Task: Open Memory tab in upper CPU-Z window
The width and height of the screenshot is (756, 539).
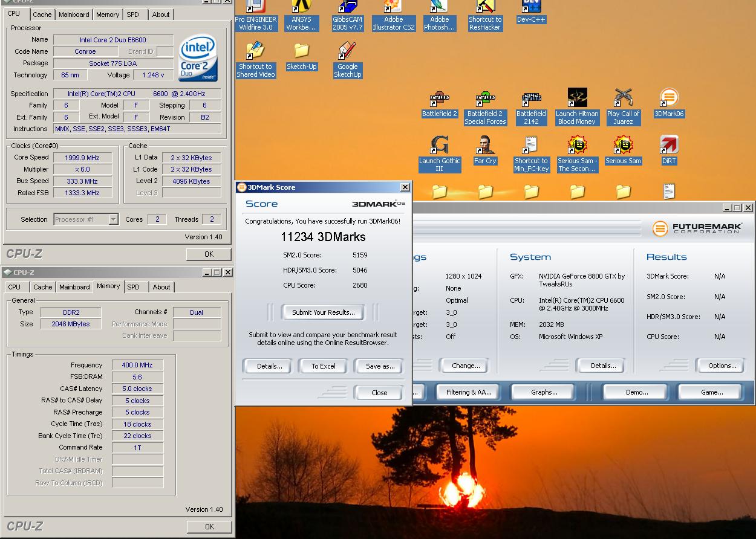Action: [108, 15]
